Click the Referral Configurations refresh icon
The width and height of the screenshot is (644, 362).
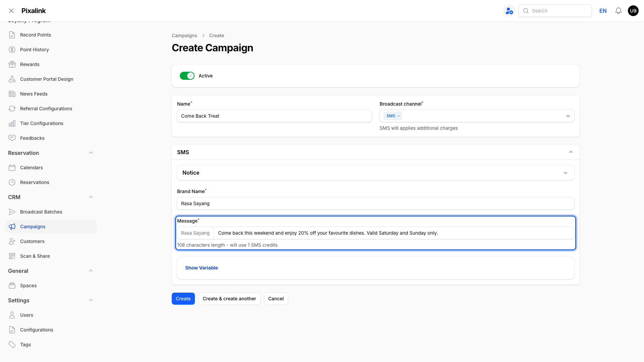pos(12,109)
